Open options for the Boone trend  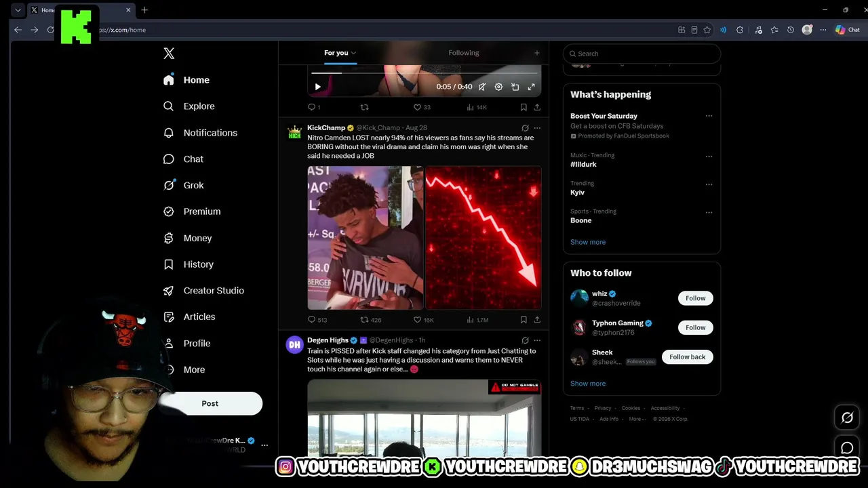[x=709, y=212]
